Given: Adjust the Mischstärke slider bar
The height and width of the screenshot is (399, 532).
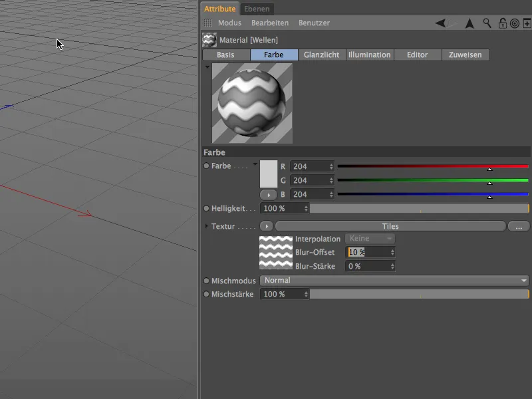Looking at the screenshot, I should tap(420, 294).
